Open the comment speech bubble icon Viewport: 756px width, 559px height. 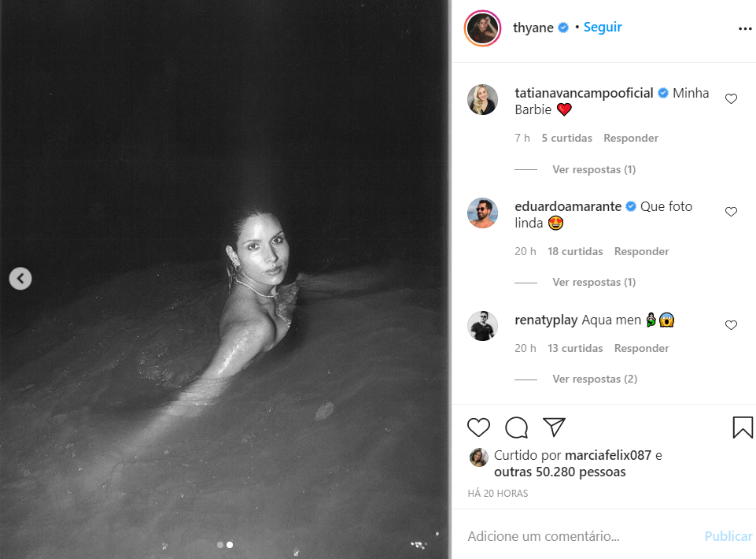(516, 428)
